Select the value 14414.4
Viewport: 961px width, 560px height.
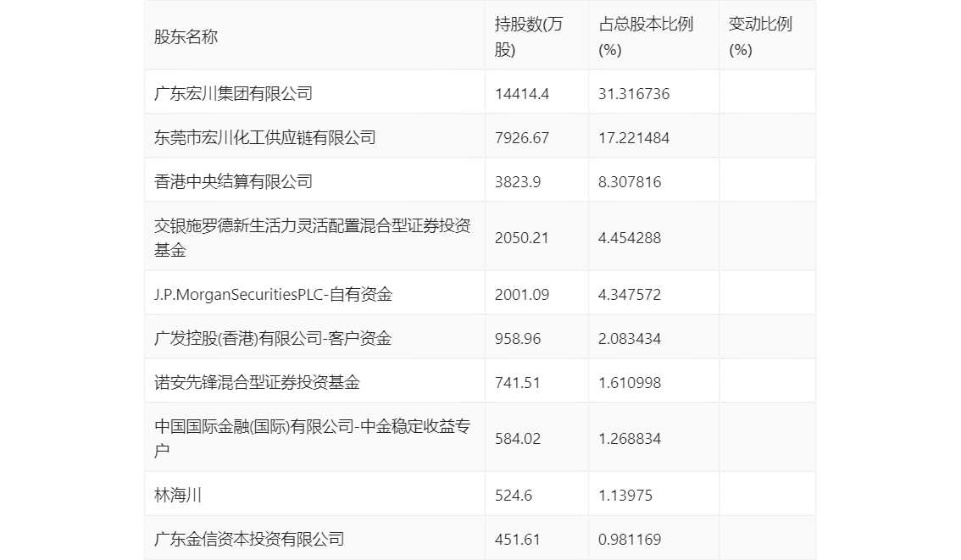(521, 94)
